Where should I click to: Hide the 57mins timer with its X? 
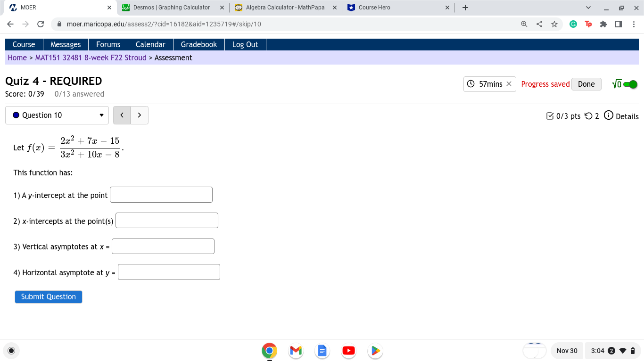click(x=509, y=84)
